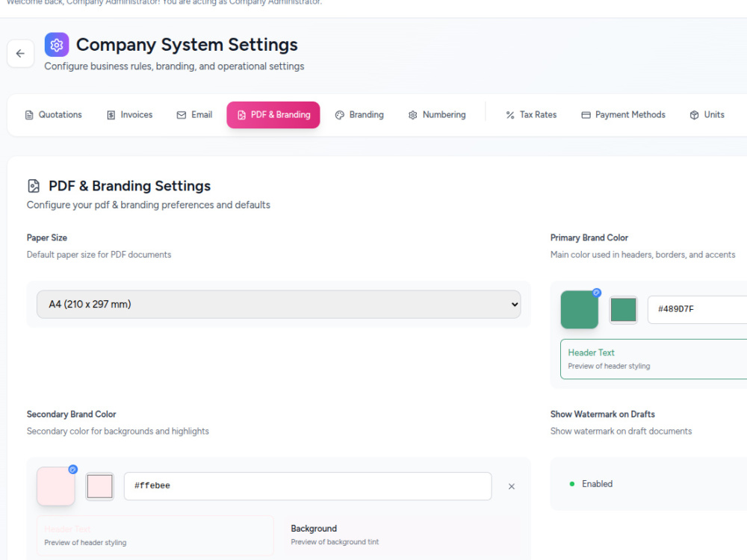Switch to the Branding tab
Viewport: 747px width, 560px height.
click(x=360, y=115)
